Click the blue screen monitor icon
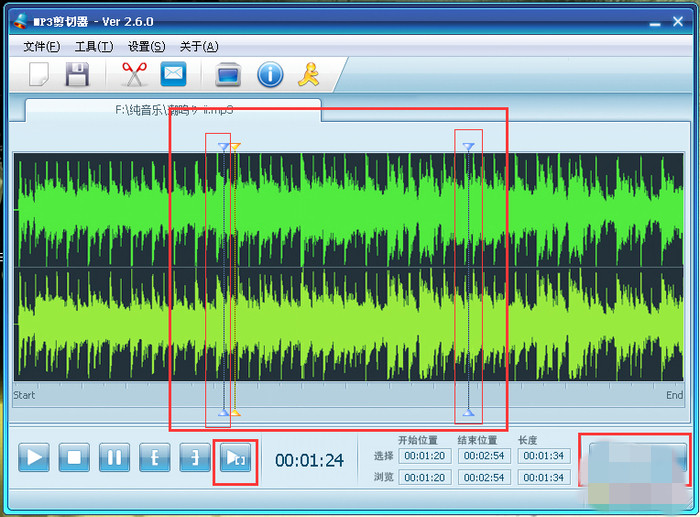700x517 pixels. pos(228,75)
